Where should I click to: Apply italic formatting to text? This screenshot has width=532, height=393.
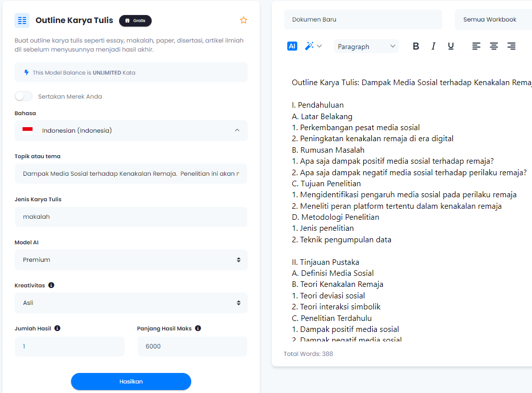coord(433,46)
